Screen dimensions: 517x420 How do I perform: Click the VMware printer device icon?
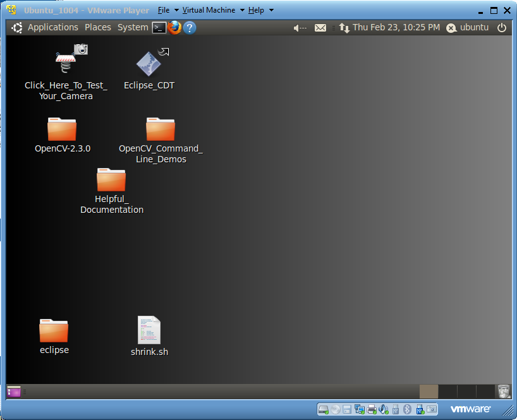(372, 409)
